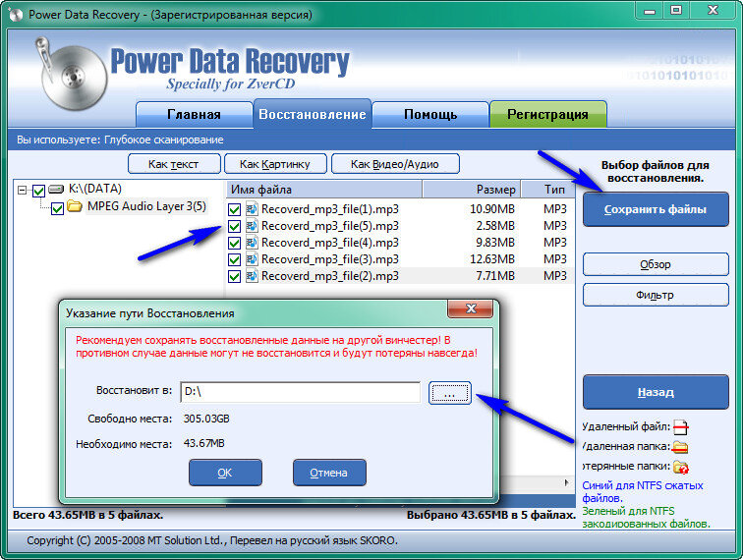743x560 pixels.
Task: Click the 9.83MB size cell
Action: 495,242
